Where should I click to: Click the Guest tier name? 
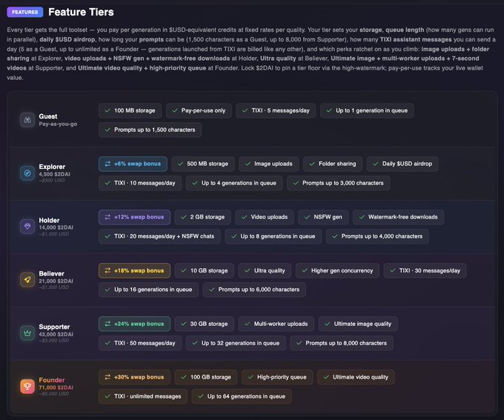(48, 116)
